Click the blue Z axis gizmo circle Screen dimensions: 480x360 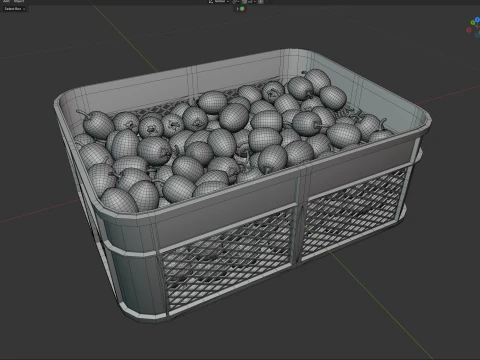477,20
